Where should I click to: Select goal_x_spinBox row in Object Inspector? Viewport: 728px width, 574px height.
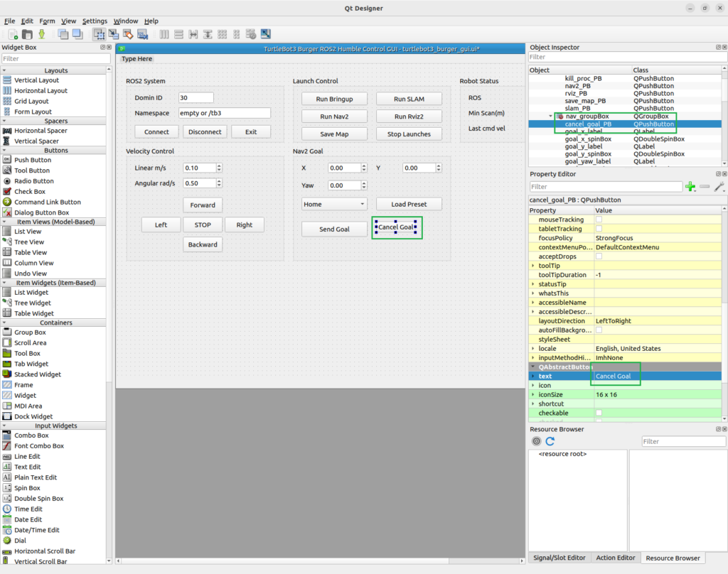tap(625, 139)
